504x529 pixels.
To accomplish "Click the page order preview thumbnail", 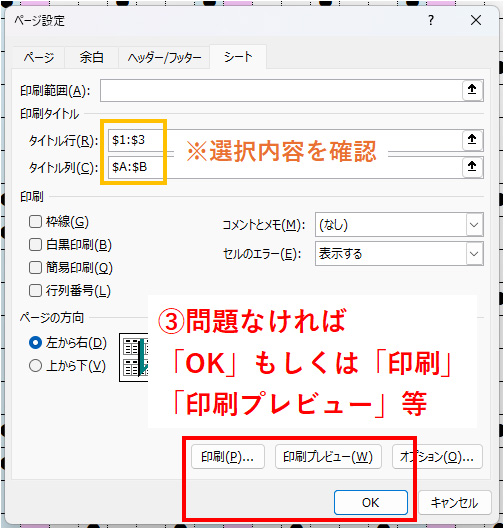I will point(134,357).
